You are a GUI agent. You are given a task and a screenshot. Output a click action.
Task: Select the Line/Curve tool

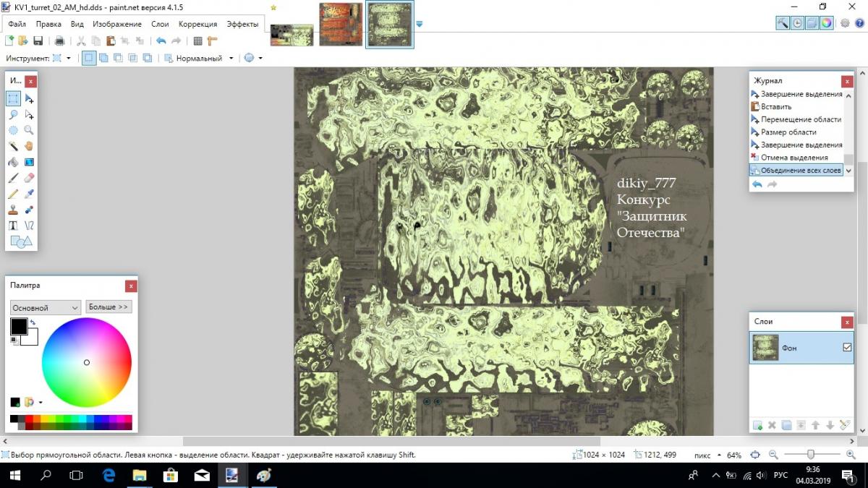(x=30, y=226)
